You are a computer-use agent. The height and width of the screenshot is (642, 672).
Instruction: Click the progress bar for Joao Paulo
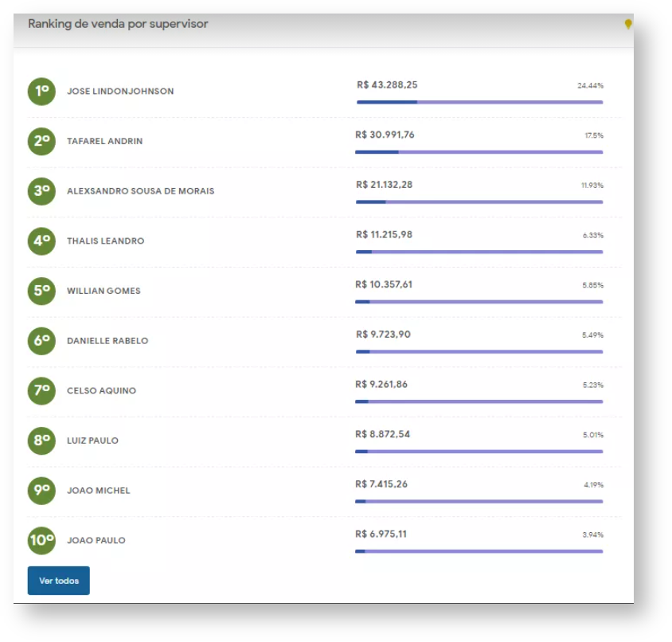tap(479, 551)
